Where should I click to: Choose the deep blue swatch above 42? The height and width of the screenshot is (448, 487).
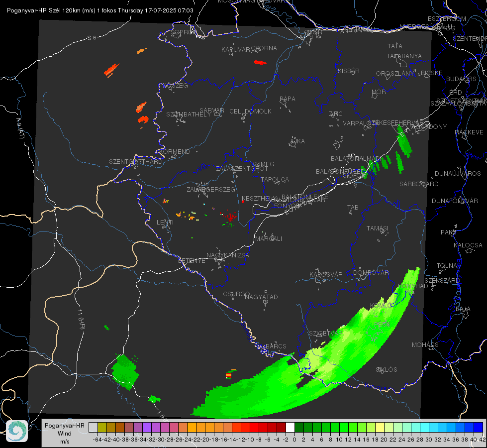coord(479,427)
